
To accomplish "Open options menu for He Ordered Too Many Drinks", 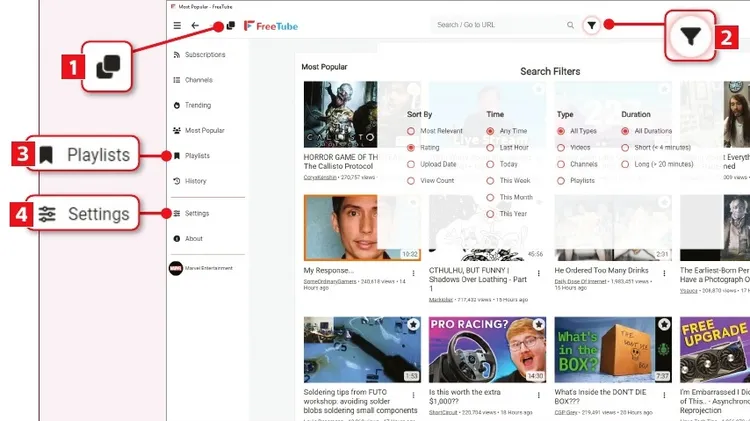I will click(x=664, y=273).
